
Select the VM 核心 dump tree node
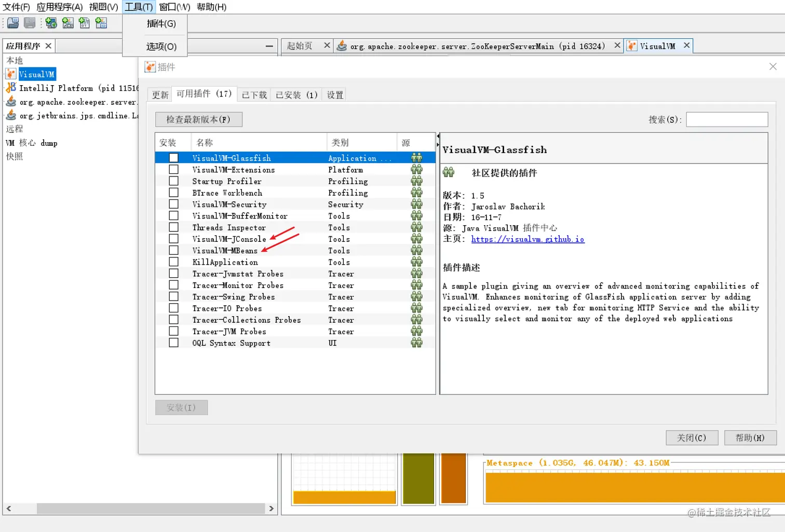(32, 143)
